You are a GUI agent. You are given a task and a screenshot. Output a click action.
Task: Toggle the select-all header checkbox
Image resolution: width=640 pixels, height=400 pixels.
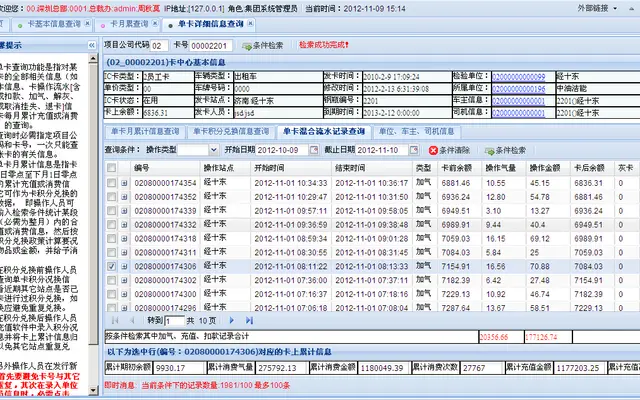[x=111, y=167]
